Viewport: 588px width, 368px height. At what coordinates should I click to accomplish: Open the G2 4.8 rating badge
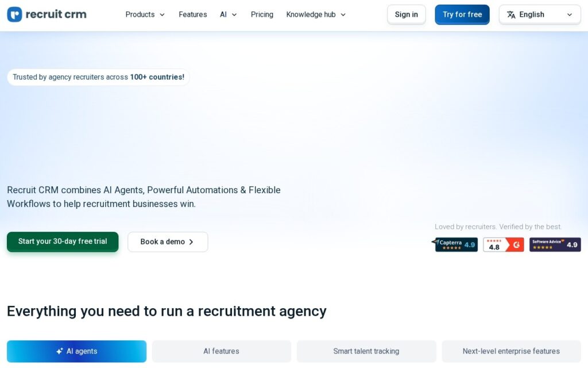pyautogui.click(x=503, y=244)
